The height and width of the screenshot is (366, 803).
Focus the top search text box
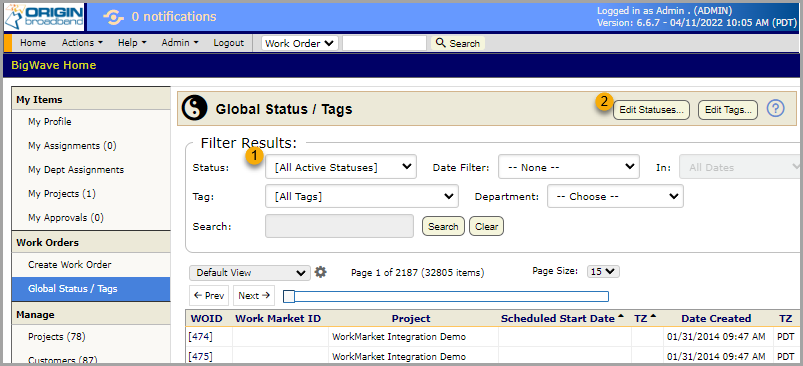pyautogui.click(x=384, y=44)
